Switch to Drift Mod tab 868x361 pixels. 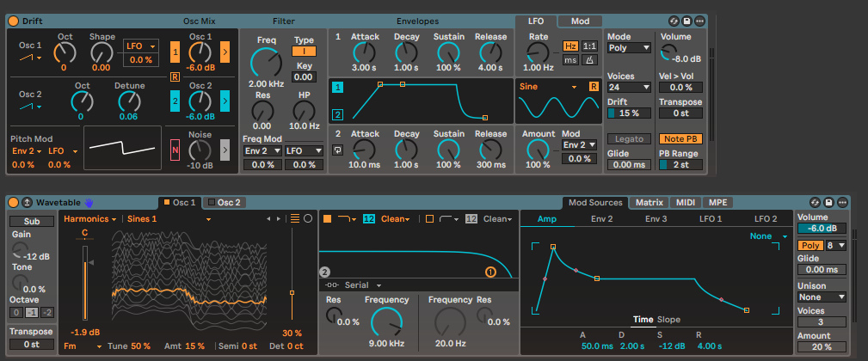click(580, 21)
